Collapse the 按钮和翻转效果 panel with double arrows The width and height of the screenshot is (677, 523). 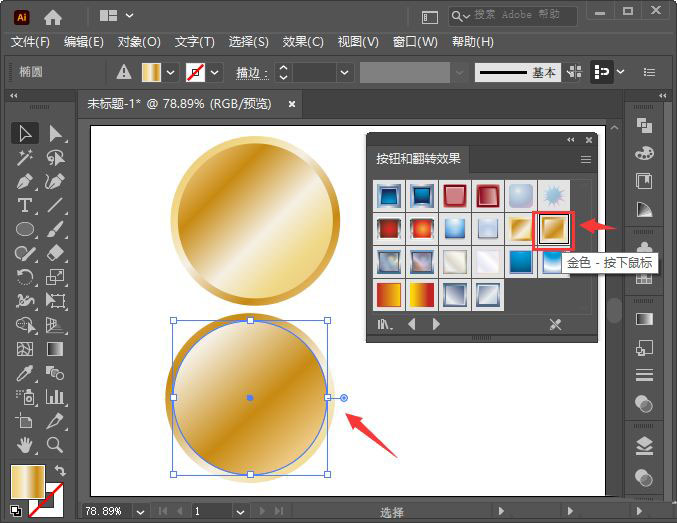coord(571,140)
